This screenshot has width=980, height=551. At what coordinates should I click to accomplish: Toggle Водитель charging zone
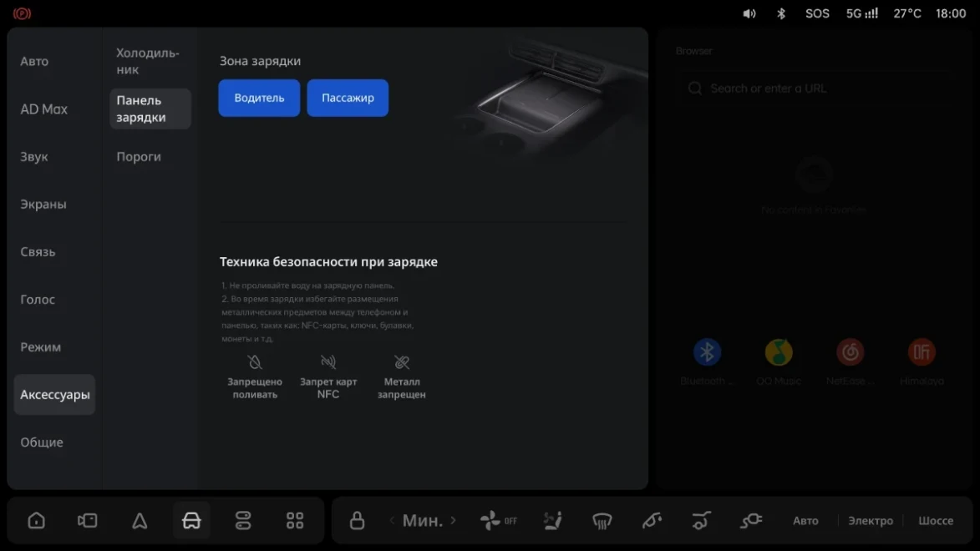coord(259,98)
